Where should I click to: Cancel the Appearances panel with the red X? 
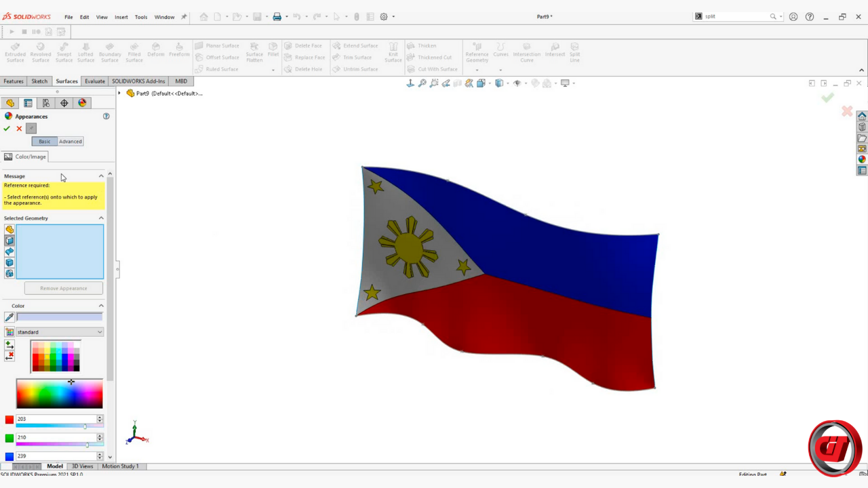click(19, 128)
